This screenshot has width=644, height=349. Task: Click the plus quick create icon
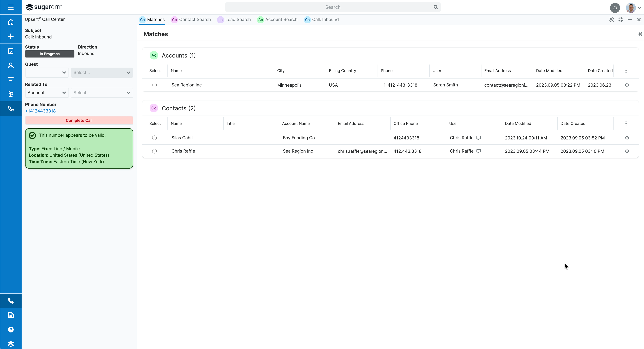pyautogui.click(x=10, y=36)
